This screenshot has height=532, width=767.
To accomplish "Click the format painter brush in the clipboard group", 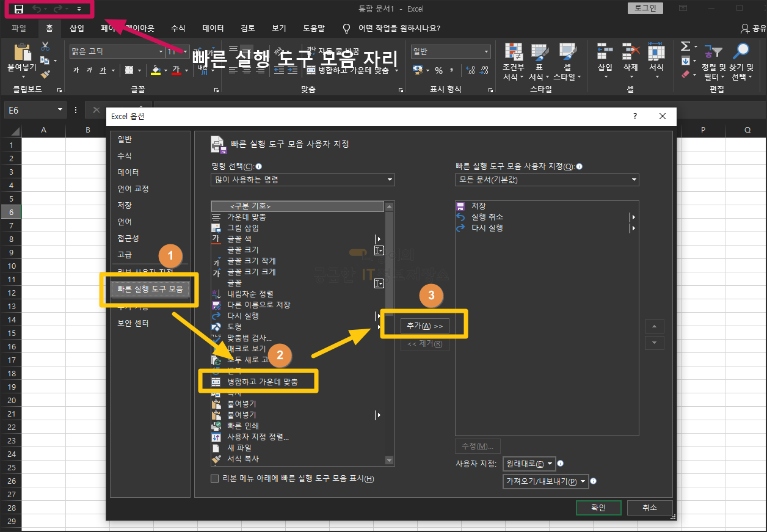I will [45, 74].
